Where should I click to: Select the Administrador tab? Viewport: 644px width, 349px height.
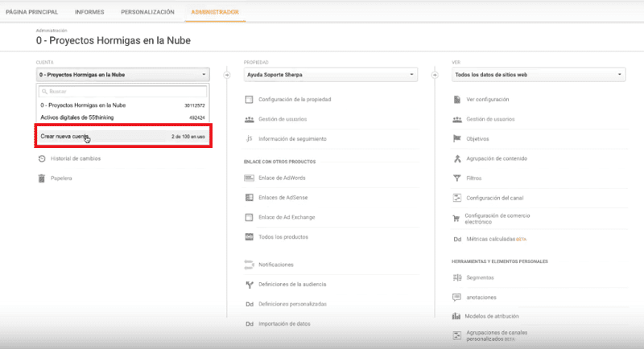215,12
